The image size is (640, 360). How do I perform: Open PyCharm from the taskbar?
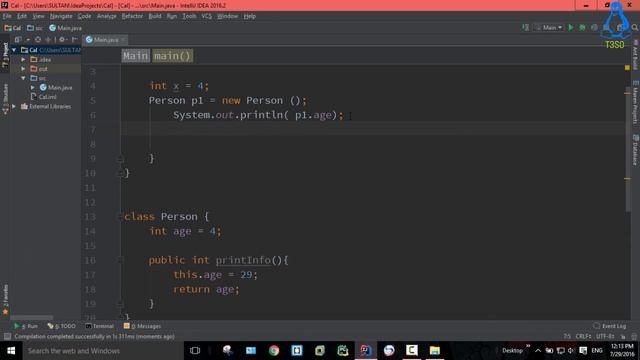[343, 350]
